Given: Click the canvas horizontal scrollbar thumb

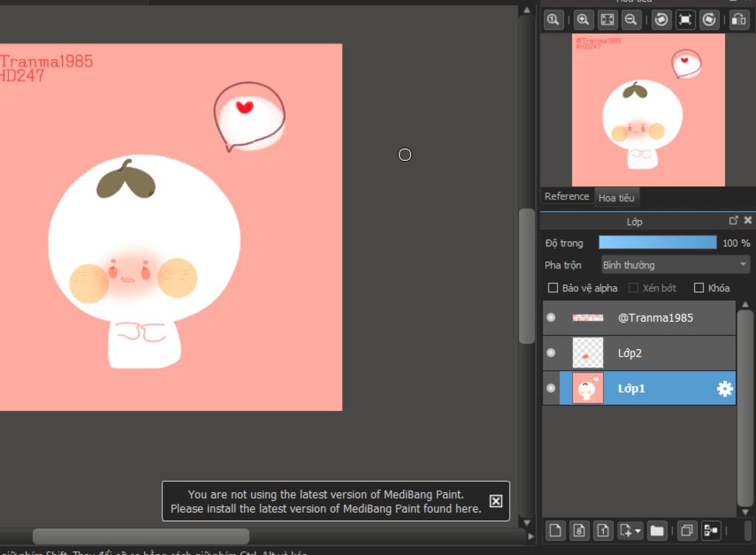Looking at the screenshot, I should [x=141, y=537].
